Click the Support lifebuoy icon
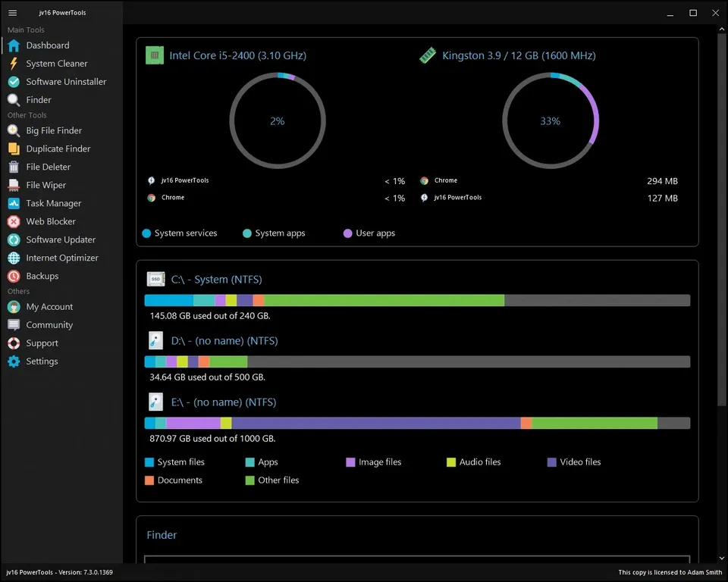 coord(14,343)
